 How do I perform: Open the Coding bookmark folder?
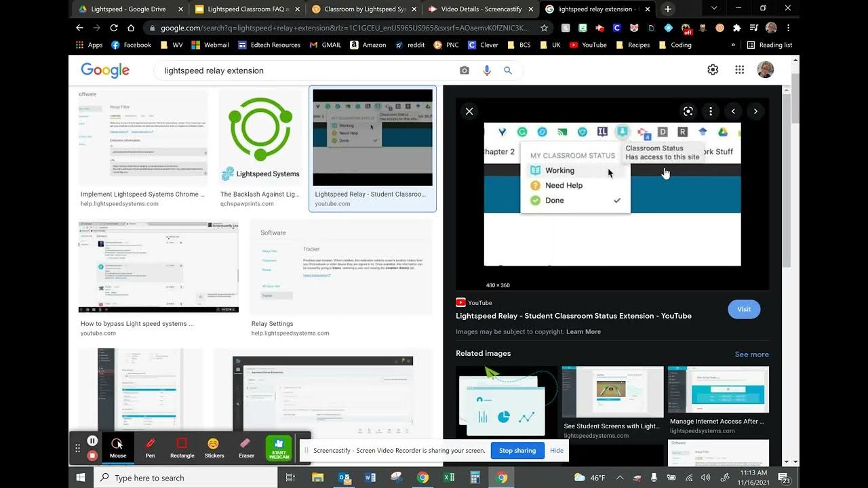click(x=675, y=45)
